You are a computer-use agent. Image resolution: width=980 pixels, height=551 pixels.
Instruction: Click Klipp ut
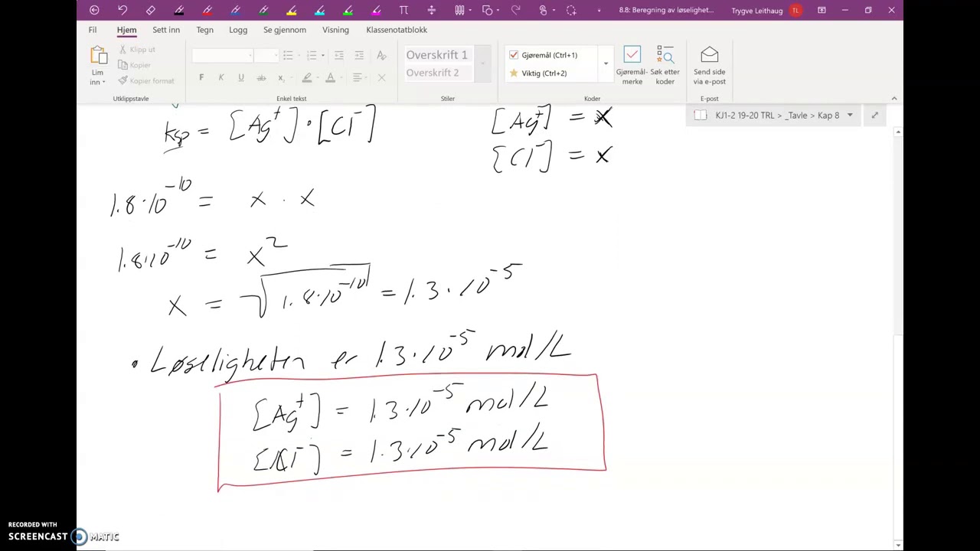[137, 49]
